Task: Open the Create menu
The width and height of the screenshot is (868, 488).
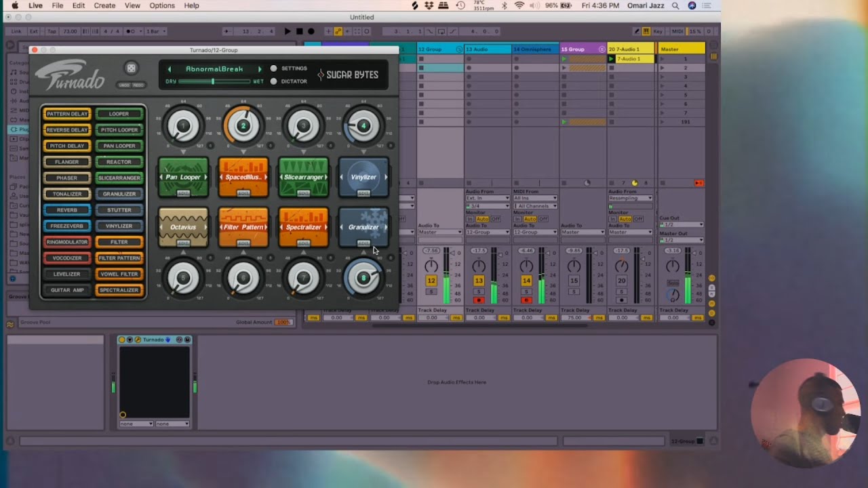Action: 104,5
